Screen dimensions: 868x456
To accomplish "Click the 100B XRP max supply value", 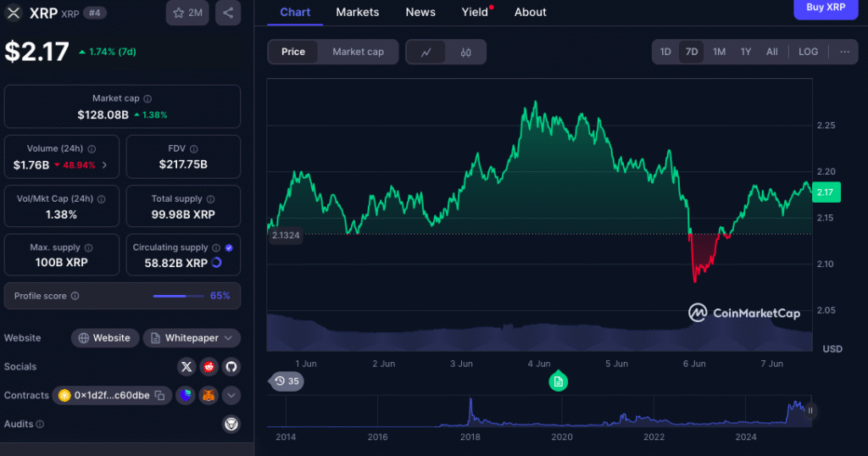I will (x=61, y=263).
